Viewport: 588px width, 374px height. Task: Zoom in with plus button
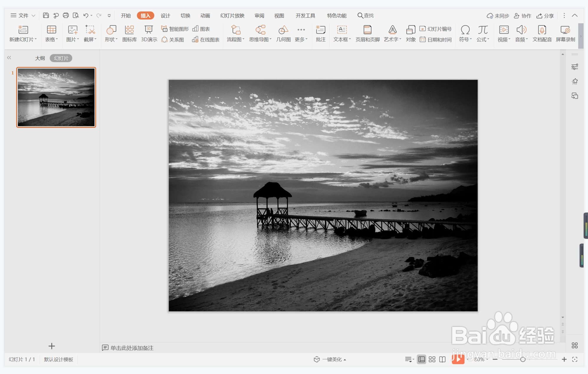coord(564,359)
